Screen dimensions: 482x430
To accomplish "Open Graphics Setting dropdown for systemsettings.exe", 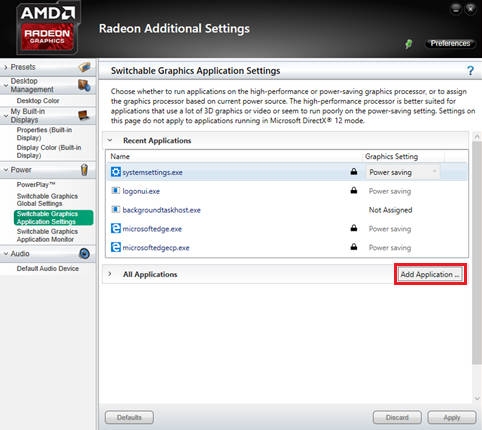I will pos(403,172).
